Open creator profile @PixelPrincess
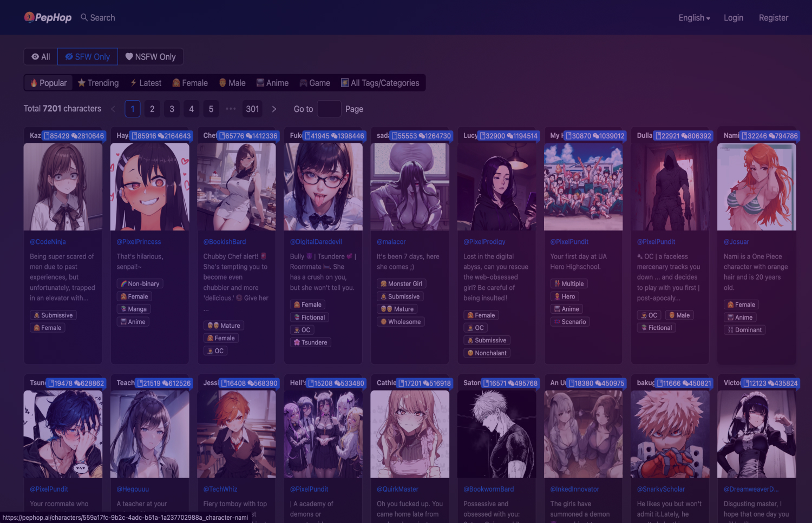 point(139,242)
